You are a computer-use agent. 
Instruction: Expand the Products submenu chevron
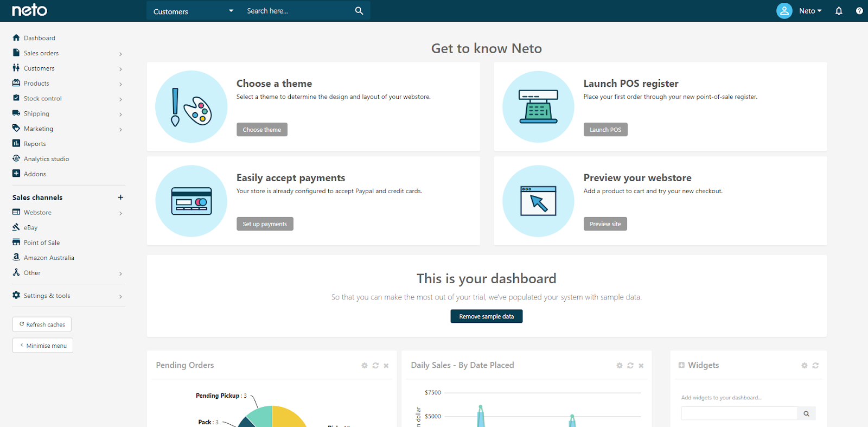pyautogui.click(x=120, y=84)
